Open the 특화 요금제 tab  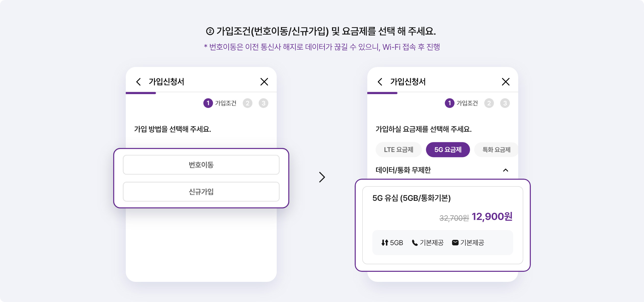tap(496, 150)
